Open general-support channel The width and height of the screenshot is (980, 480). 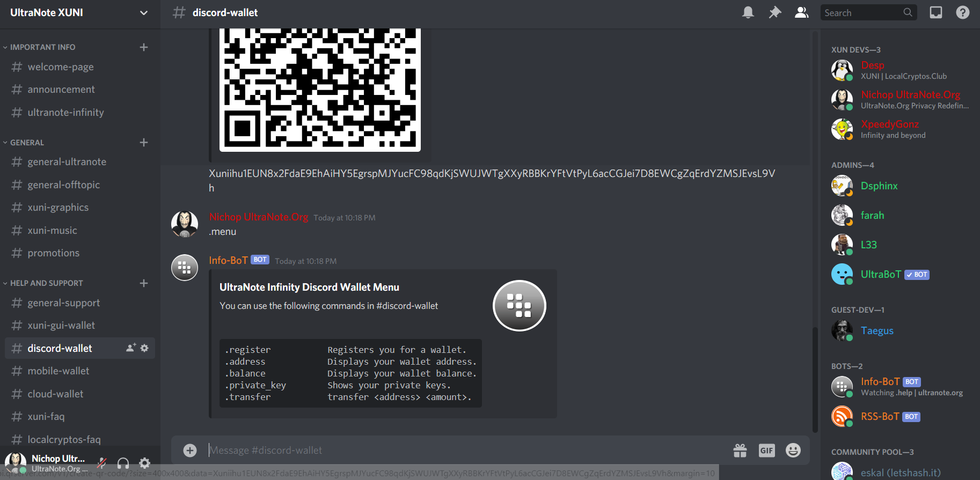(79, 303)
